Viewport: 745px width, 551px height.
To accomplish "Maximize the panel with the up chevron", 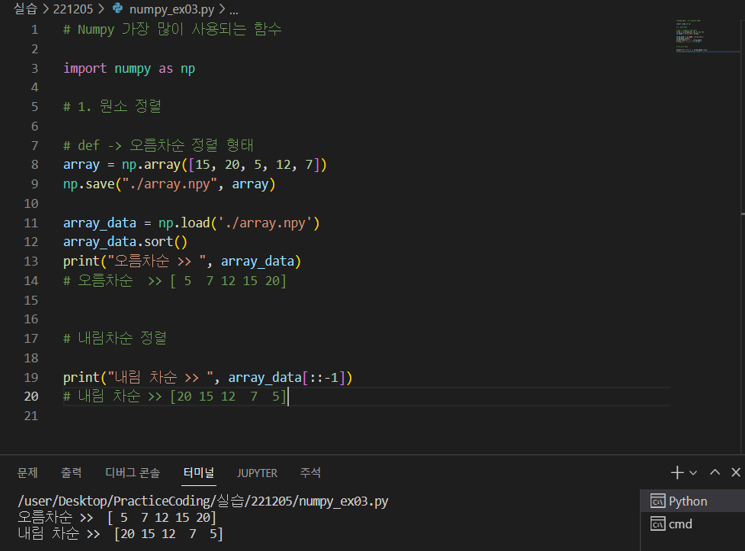I will click(715, 472).
